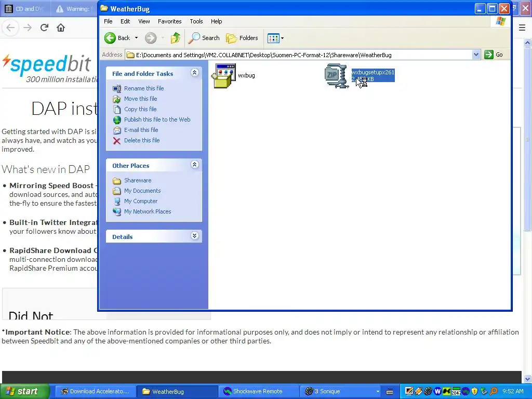
Task: Open My Computer from Other Places
Action: click(141, 201)
